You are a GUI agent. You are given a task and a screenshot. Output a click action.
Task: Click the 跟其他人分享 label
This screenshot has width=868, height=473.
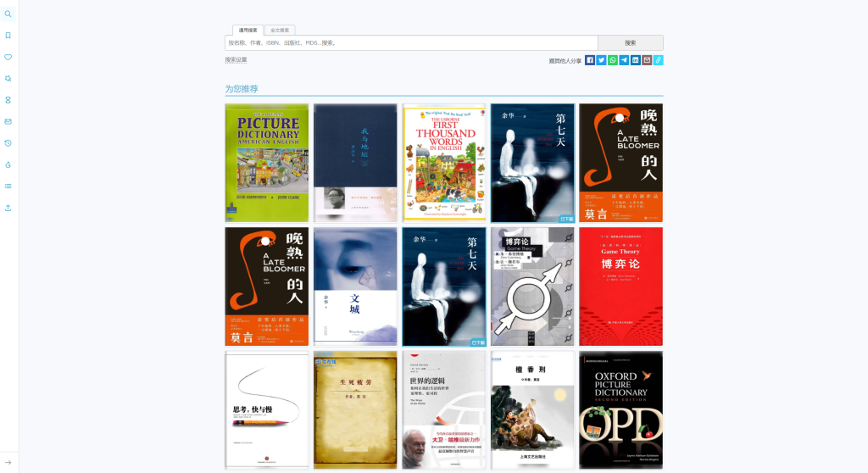click(x=565, y=61)
